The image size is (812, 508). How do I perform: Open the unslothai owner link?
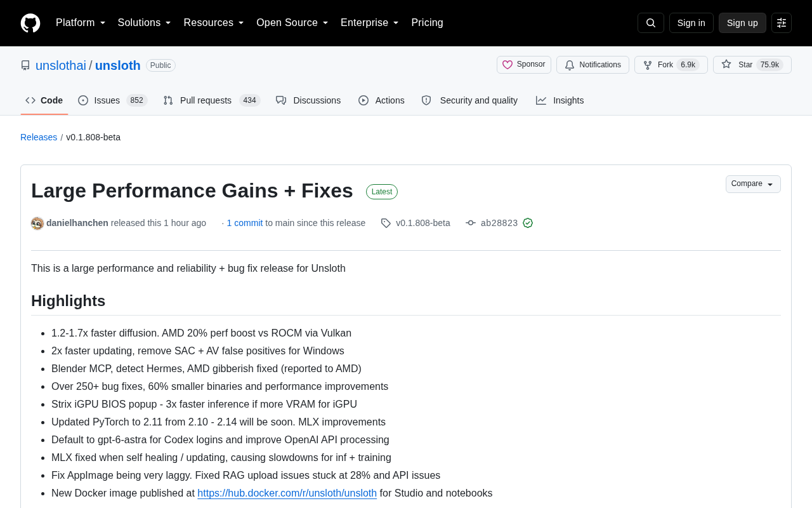(61, 65)
